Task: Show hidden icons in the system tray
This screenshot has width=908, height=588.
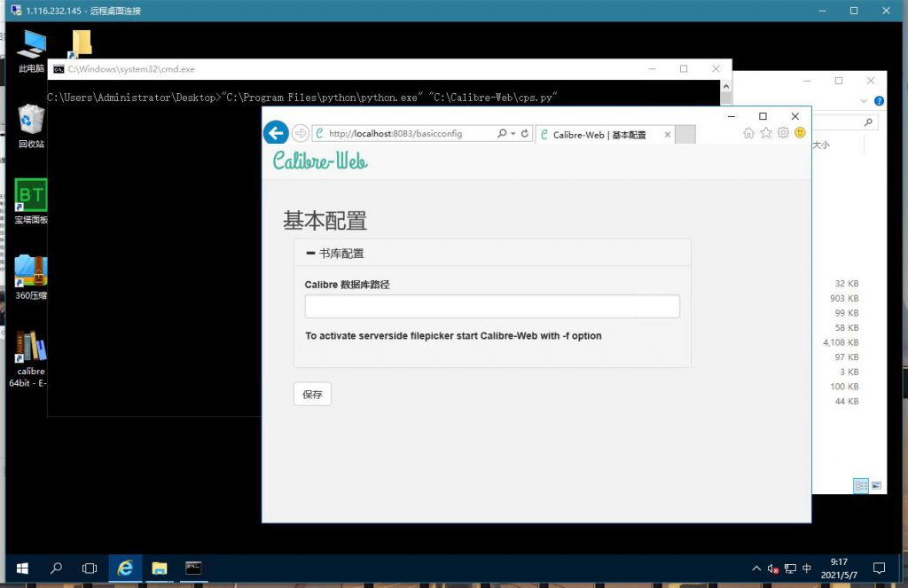Action: (755, 568)
